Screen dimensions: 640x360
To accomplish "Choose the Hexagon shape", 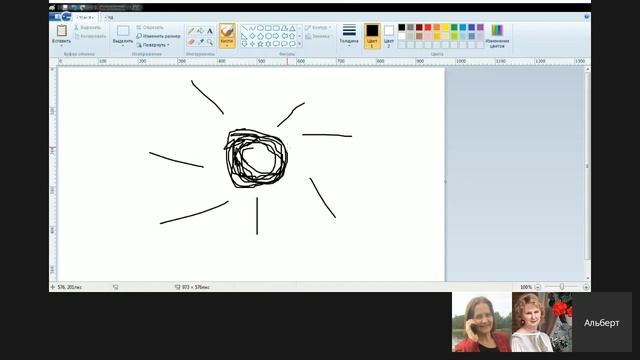I will coord(268,36).
